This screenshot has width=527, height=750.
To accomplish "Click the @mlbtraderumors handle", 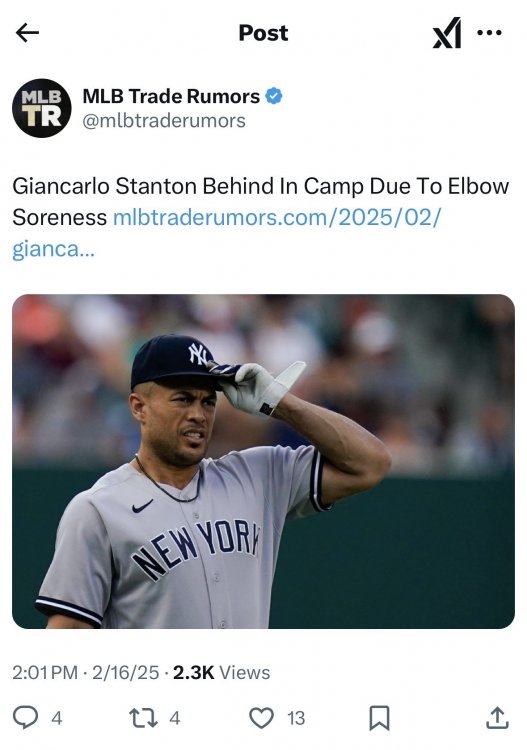I will point(164,121).
